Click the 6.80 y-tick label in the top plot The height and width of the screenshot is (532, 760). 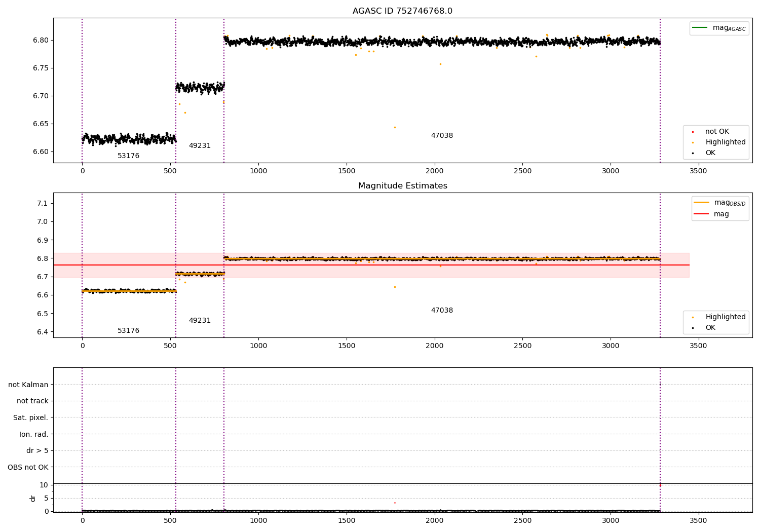point(41,41)
